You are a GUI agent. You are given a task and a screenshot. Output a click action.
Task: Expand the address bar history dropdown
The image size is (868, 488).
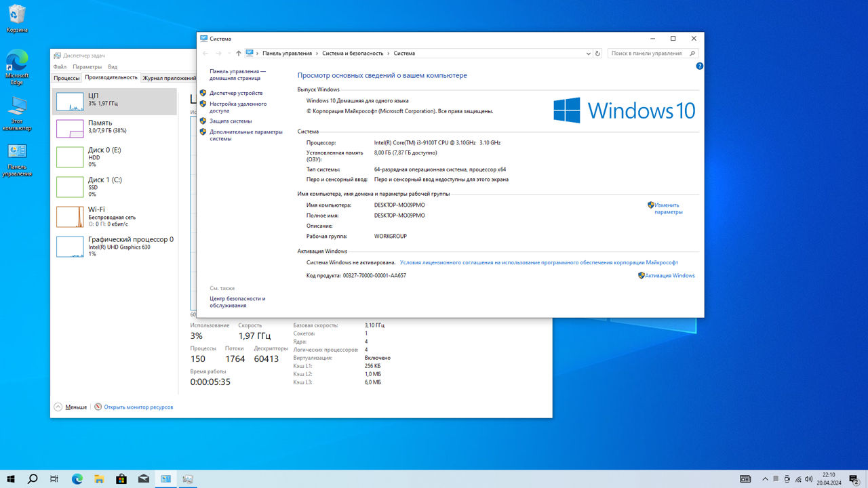click(588, 53)
